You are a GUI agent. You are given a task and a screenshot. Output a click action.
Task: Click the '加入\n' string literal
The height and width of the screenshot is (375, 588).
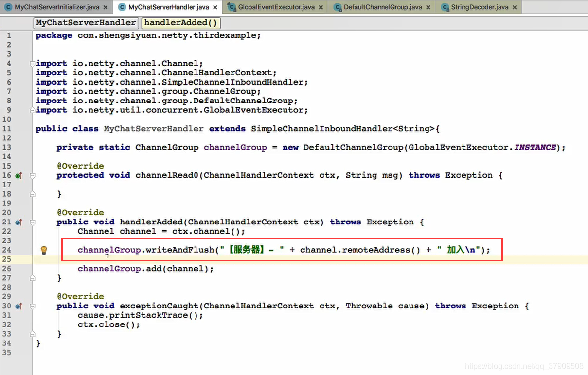click(x=458, y=250)
